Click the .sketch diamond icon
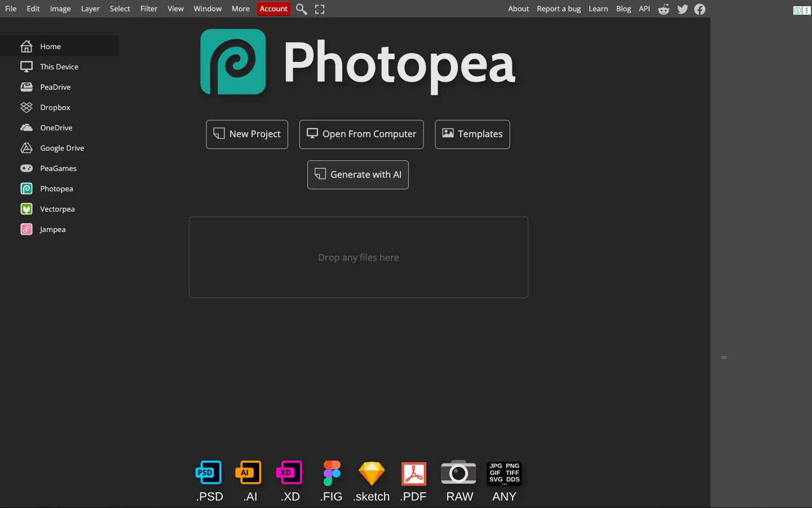This screenshot has width=812, height=508. click(x=372, y=474)
